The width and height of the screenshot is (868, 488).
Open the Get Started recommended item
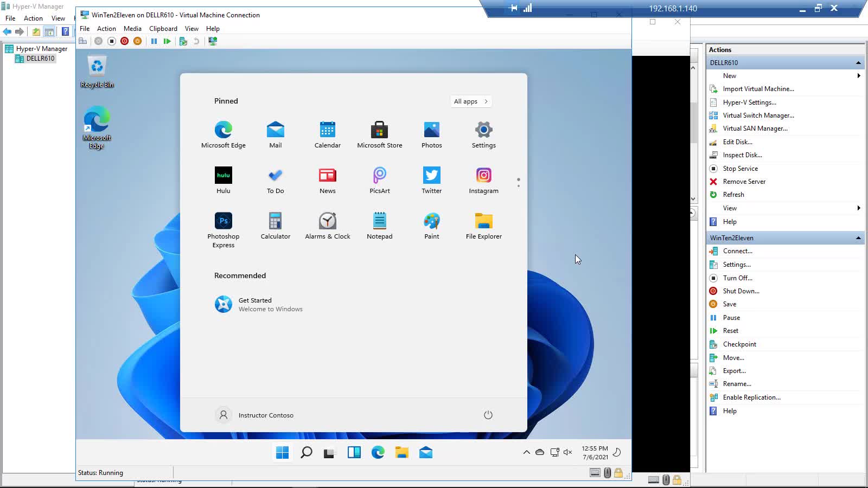pyautogui.click(x=259, y=305)
